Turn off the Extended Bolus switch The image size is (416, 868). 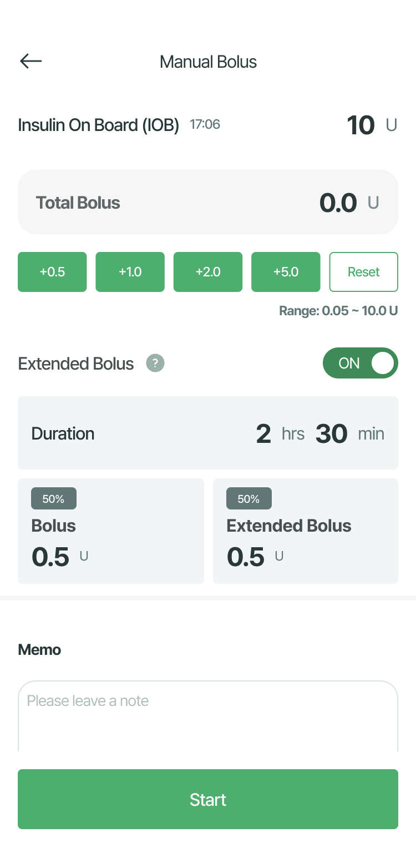[x=360, y=363]
